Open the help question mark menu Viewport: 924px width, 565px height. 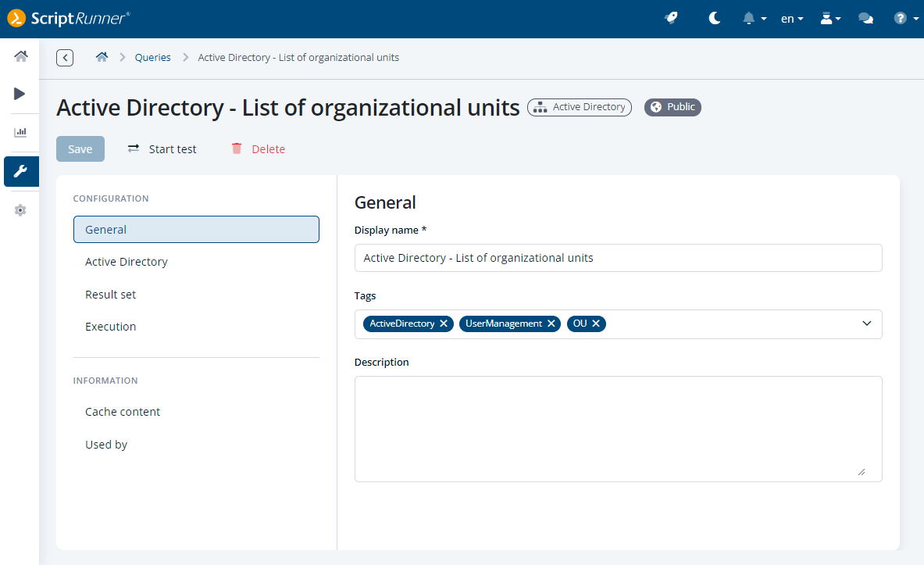click(906, 19)
